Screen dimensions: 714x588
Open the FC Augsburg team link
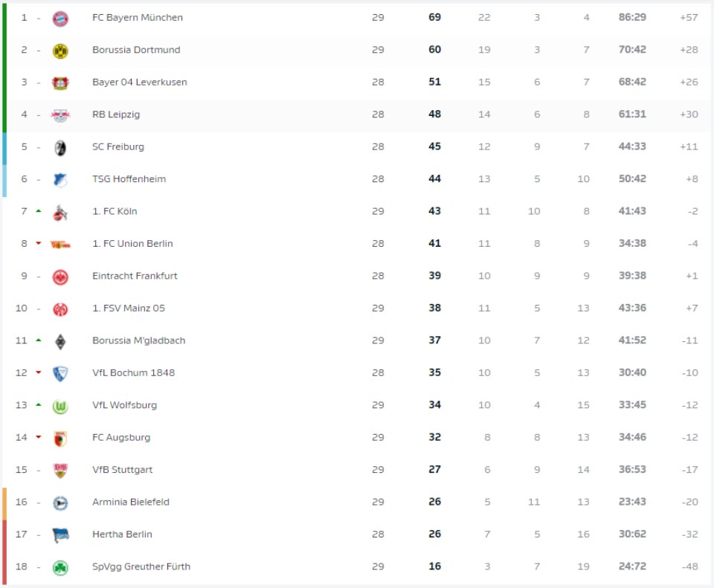[121, 438]
